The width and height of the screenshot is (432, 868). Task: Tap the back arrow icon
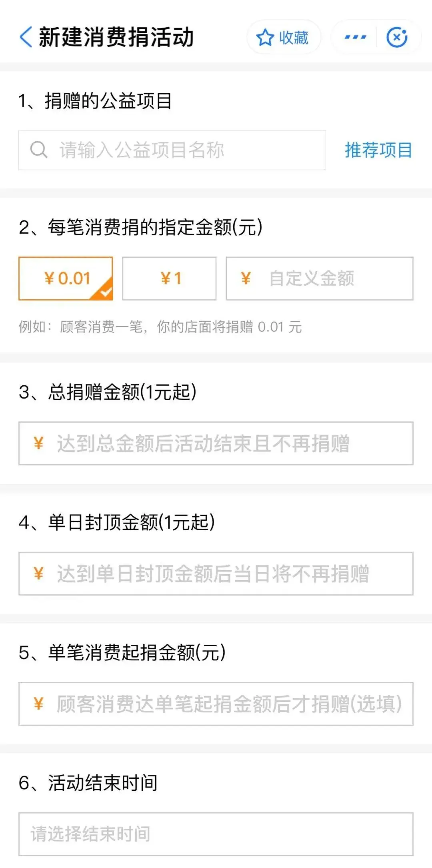[26, 37]
